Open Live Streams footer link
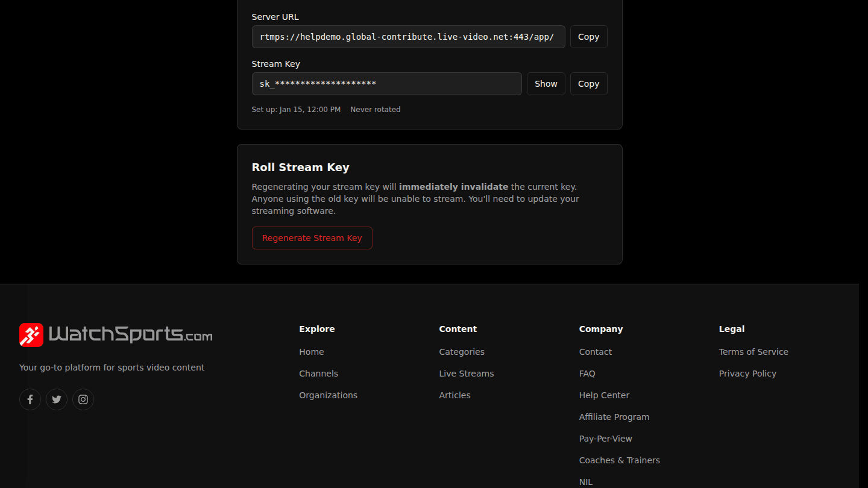The height and width of the screenshot is (488, 868). point(467,374)
